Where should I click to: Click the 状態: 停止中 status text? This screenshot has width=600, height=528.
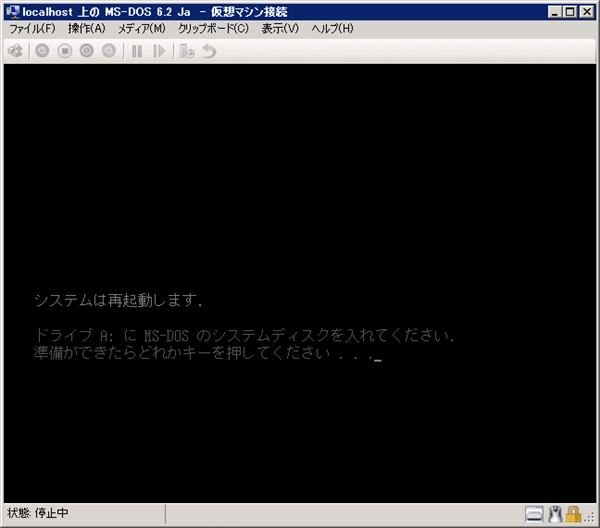pos(38,513)
